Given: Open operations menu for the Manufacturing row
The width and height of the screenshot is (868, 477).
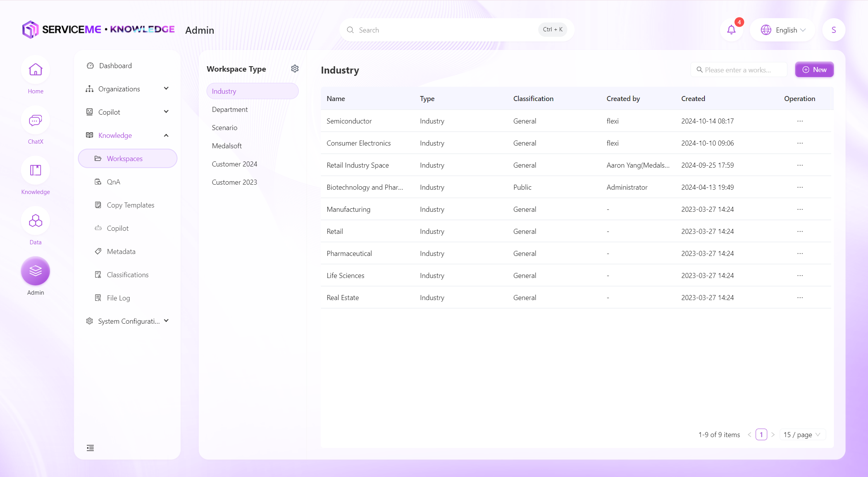Looking at the screenshot, I should 800,209.
